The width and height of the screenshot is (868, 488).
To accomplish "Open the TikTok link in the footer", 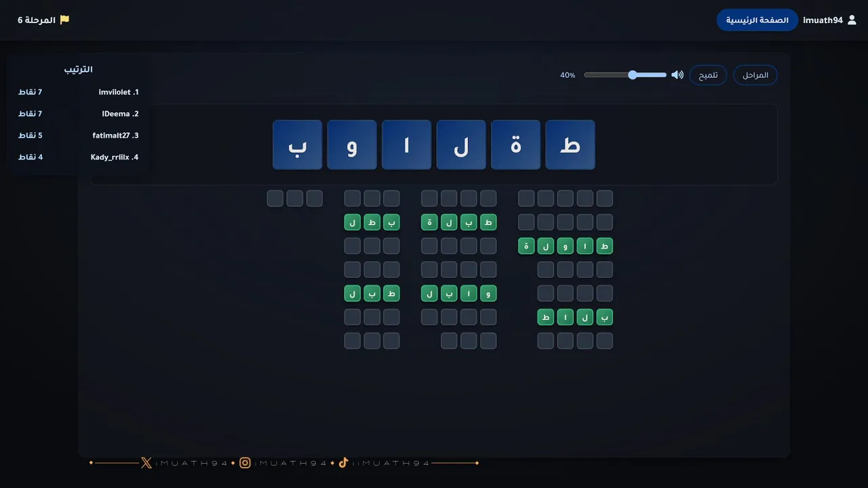I will (343, 463).
